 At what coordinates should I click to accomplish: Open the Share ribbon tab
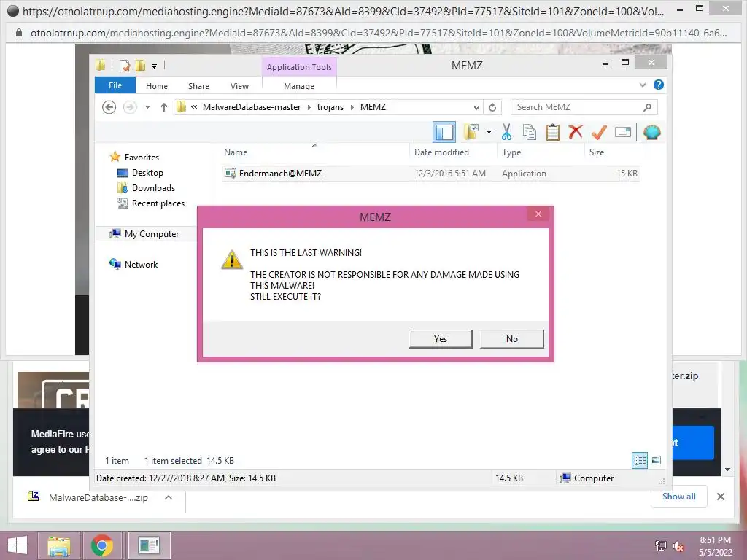click(198, 86)
